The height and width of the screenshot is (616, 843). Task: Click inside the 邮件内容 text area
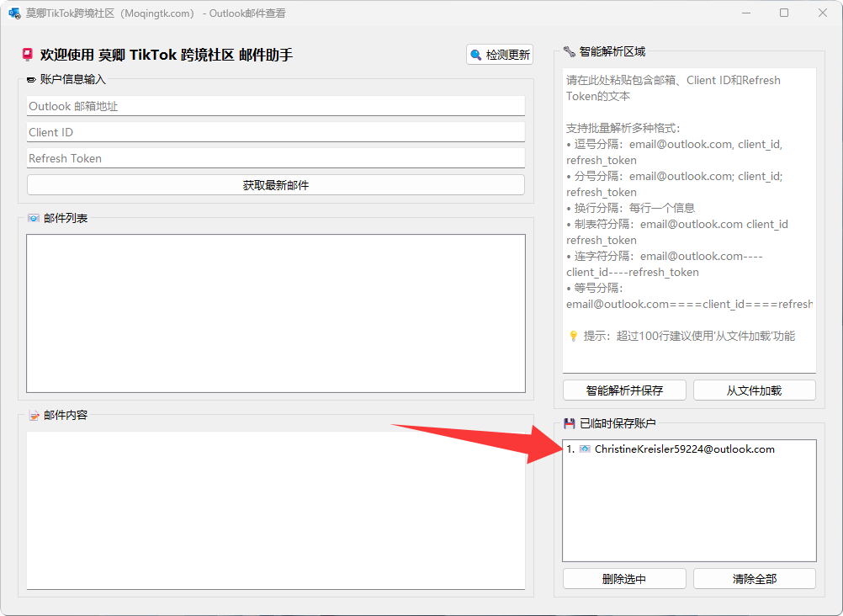[x=275, y=510]
